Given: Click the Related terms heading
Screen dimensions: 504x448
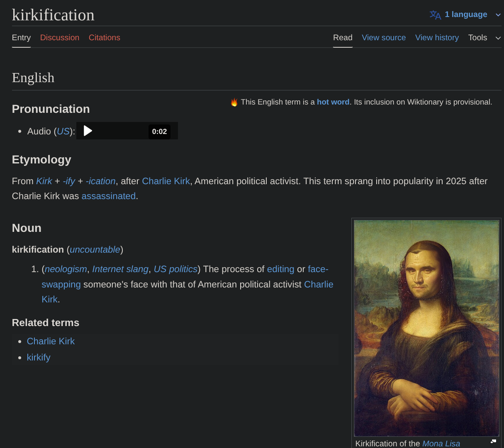Looking at the screenshot, I should click(x=46, y=323).
